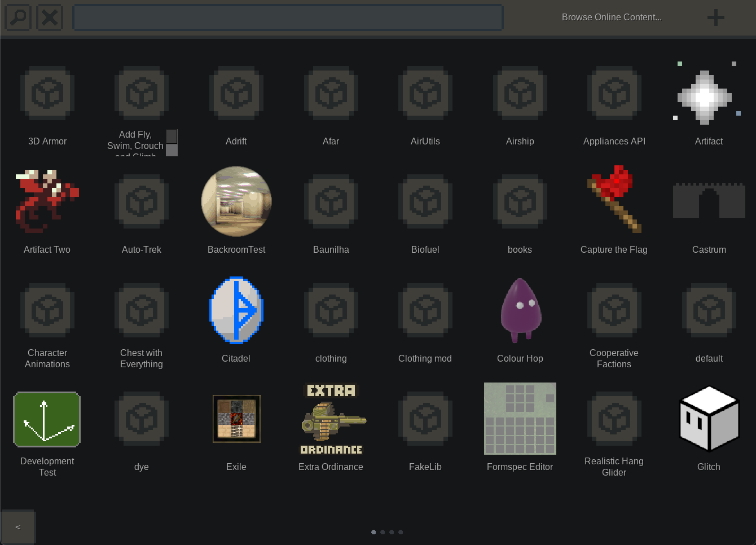Click the plus icon to add content
756x545 pixels.
(715, 17)
